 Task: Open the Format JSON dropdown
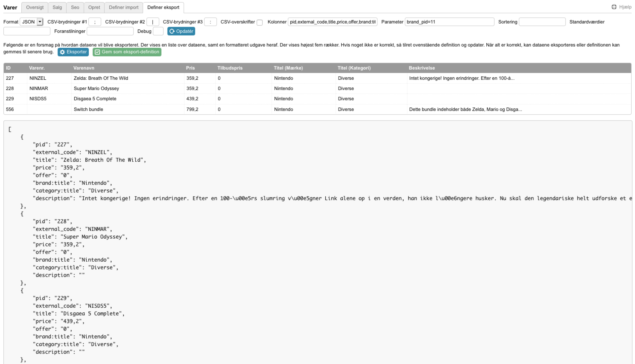tap(32, 22)
